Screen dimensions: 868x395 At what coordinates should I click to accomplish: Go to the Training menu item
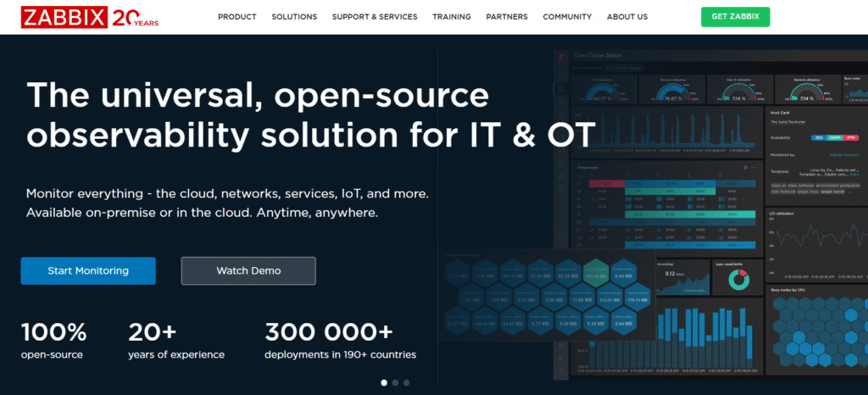coord(452,17)
